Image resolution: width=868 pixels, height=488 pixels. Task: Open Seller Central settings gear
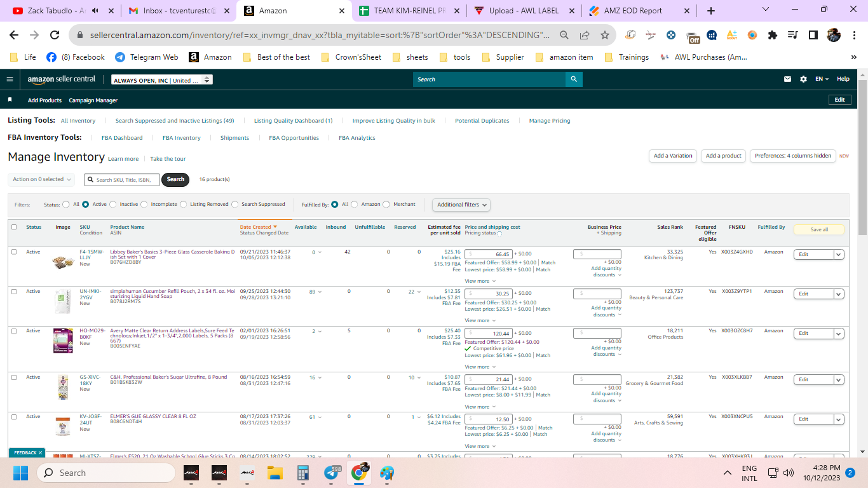804,79
